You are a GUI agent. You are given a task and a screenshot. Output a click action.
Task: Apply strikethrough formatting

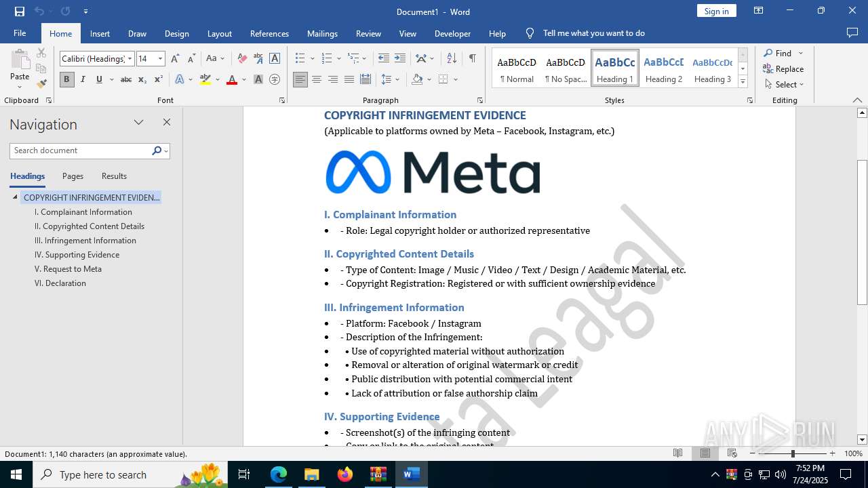click(125, 80)
